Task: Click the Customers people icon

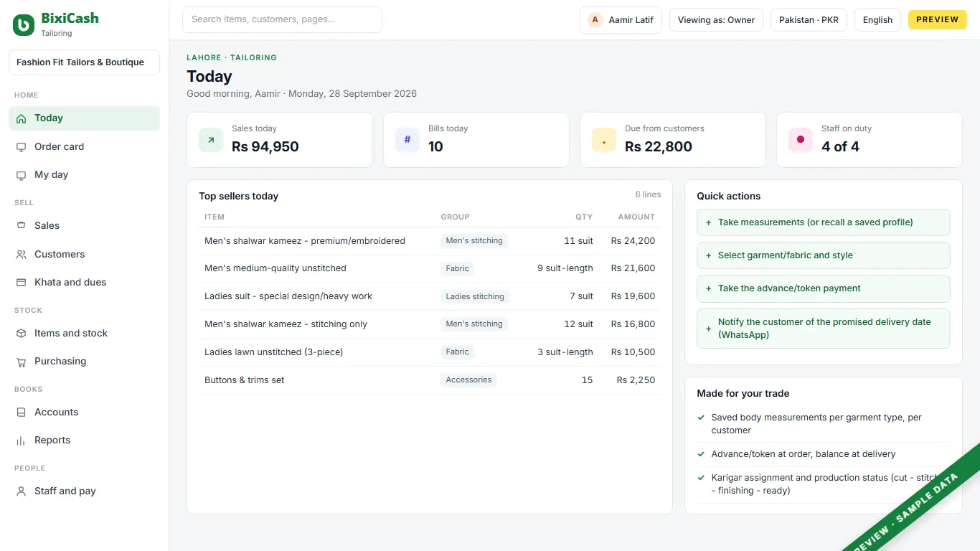Action: (21, 255)
